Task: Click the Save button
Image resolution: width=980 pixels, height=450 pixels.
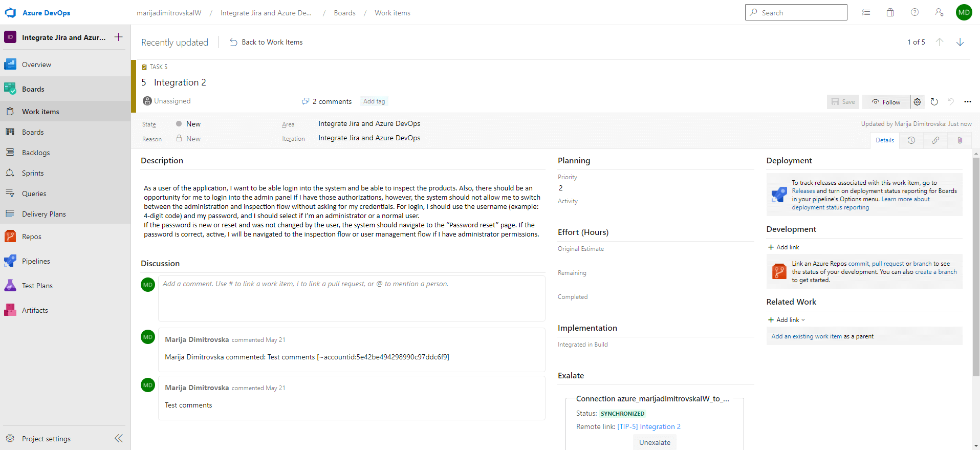Action: (x=843, y=102)
